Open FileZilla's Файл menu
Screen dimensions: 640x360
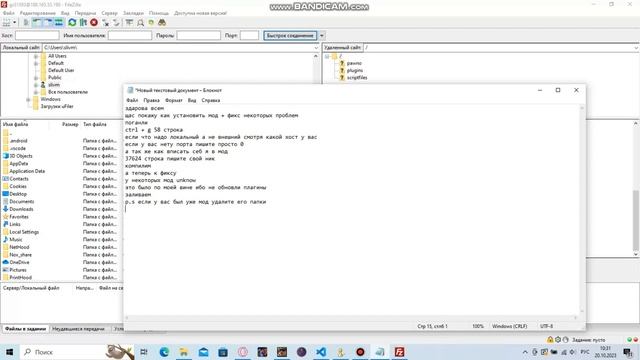pyautogui.click(x=9, y=13)
